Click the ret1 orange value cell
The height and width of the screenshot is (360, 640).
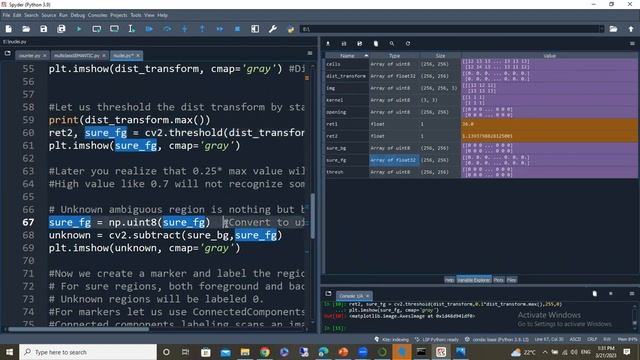(x=549, y=124)
